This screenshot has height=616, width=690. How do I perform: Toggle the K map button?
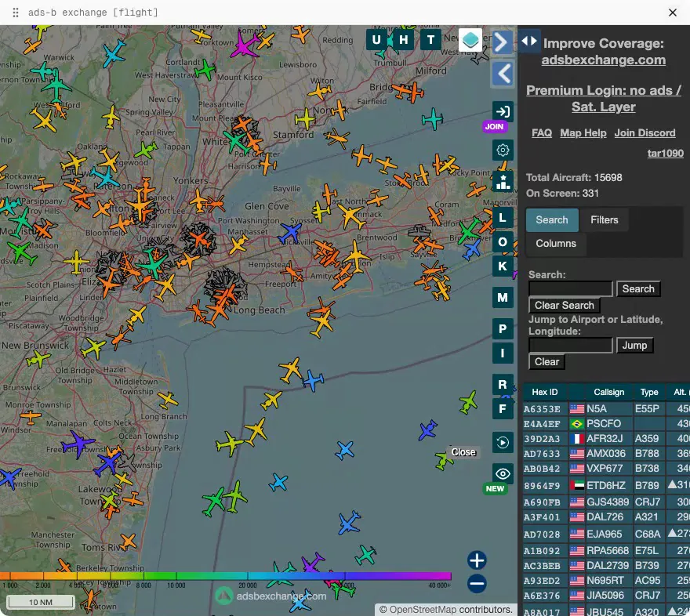(503, 266)
